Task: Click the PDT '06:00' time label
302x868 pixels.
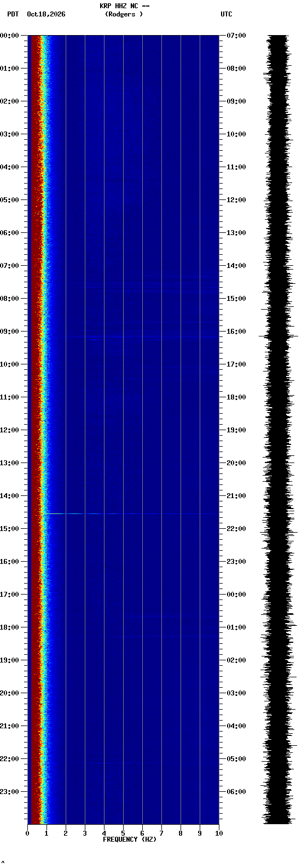Action: [x=9, y=233]
